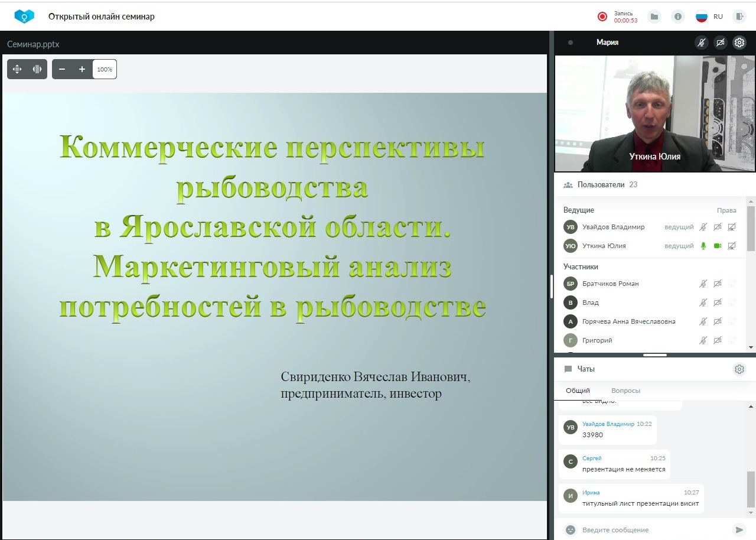Switch to the Вопросы tab

[625, 391]
